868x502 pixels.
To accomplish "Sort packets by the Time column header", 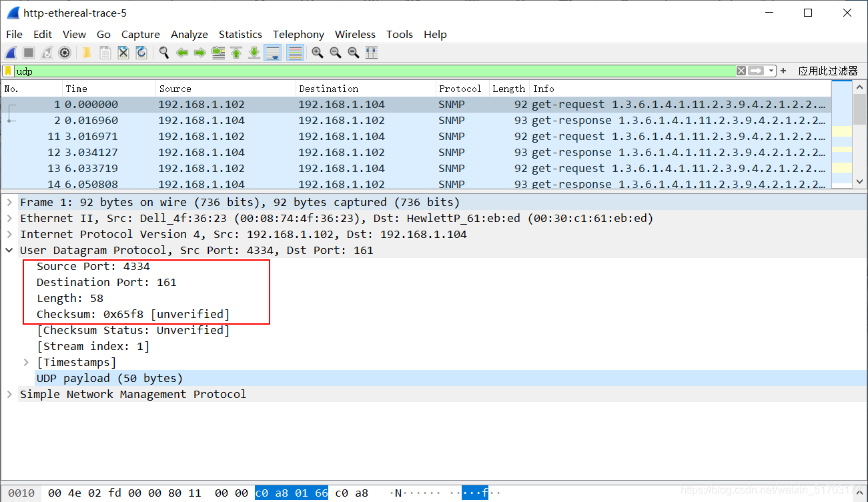I will click(x=109, y=89).
